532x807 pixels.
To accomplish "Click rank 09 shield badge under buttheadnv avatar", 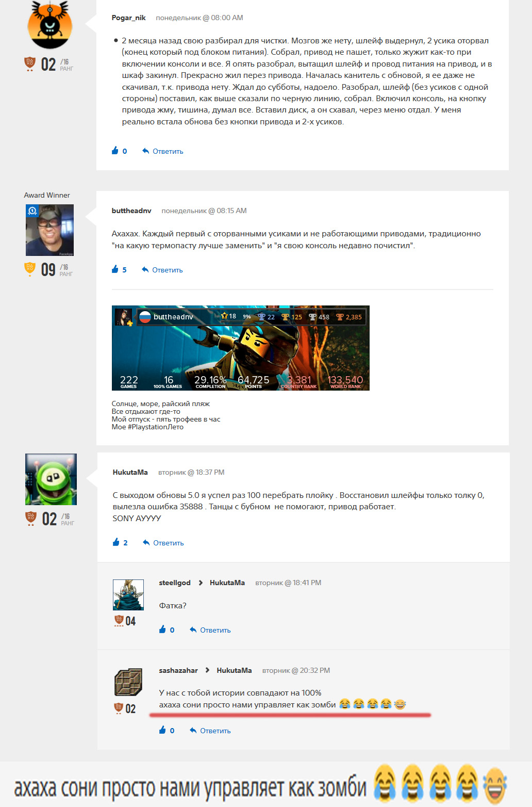I will pyautogui.click(x=30, y=269).
